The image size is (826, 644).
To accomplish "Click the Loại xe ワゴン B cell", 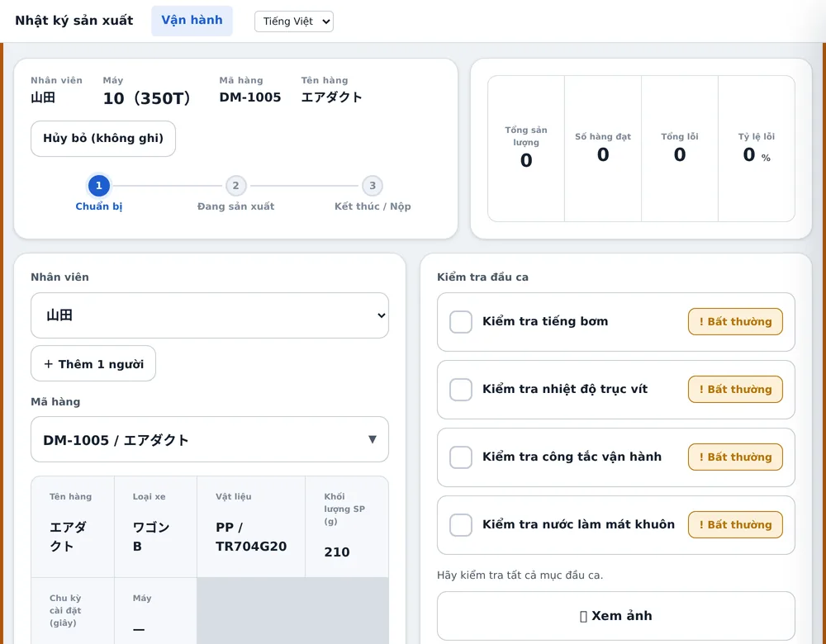I will coord(155,527).
